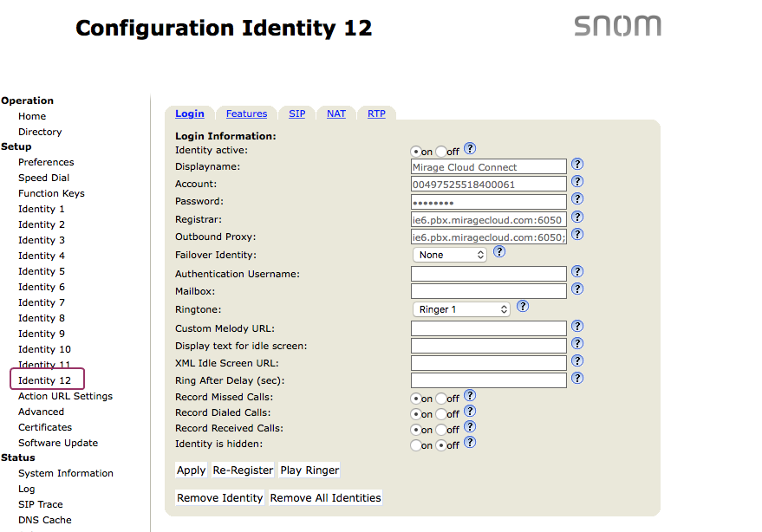Open Speed Dial settings
The width and height of the screenshot is (762, 532).
[43, 178]
